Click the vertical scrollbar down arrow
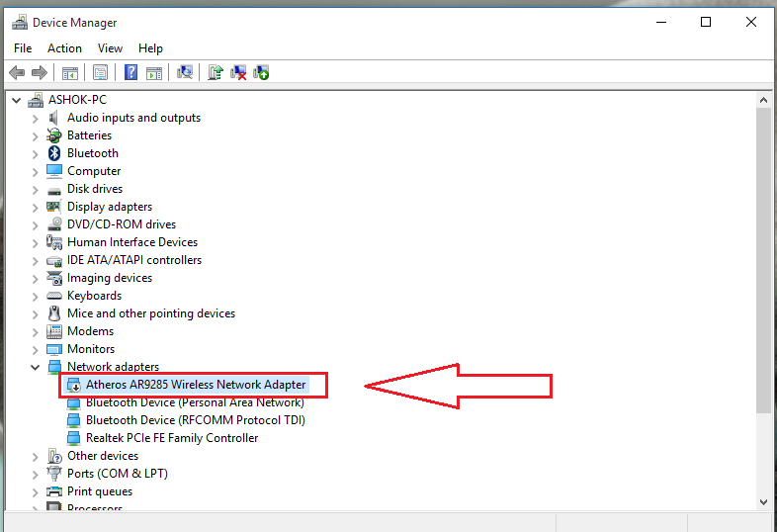Image resolution: width=777 pixels, height=532 pixels. (763, 502)
